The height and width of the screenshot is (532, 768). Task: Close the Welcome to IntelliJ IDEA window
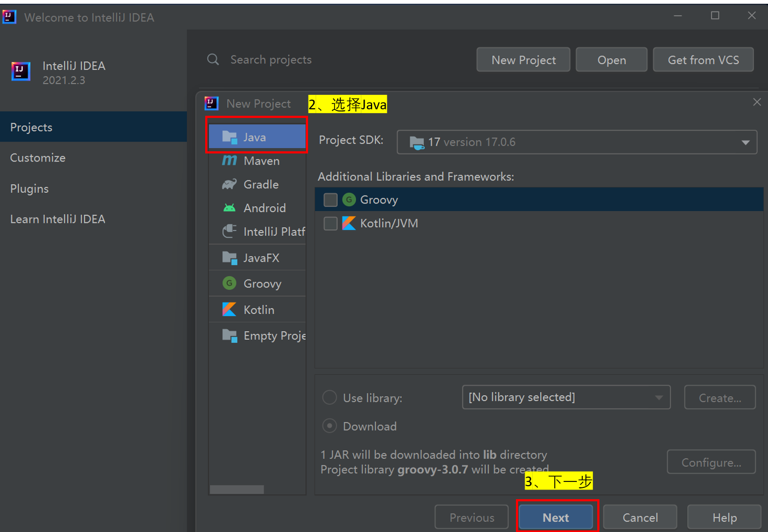click(x=752, y=16)
